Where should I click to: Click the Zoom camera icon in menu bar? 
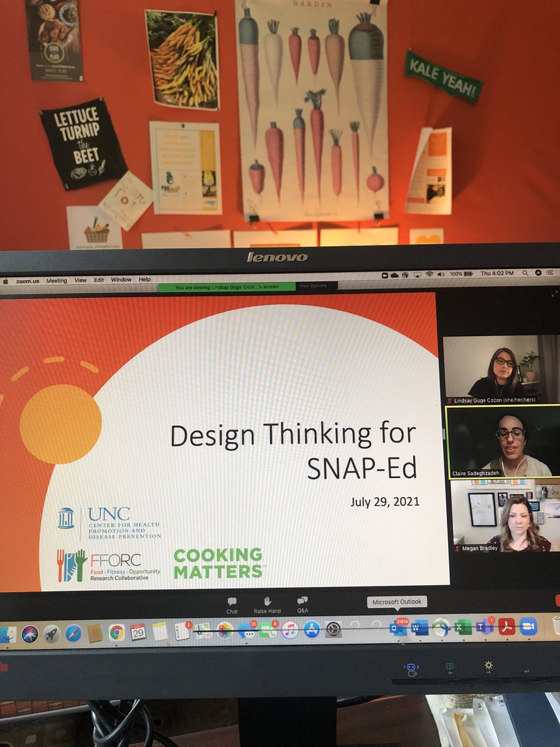[x=385, y=275]
